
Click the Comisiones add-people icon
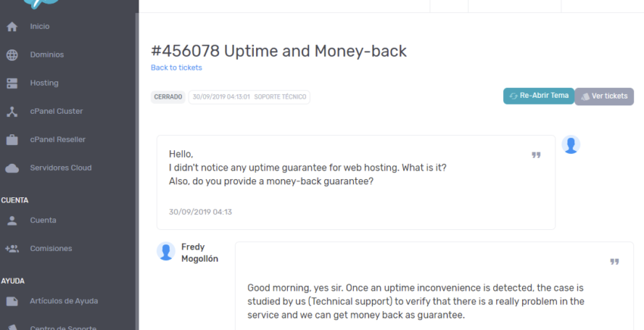pyautogui.click(x=12, y=249)
